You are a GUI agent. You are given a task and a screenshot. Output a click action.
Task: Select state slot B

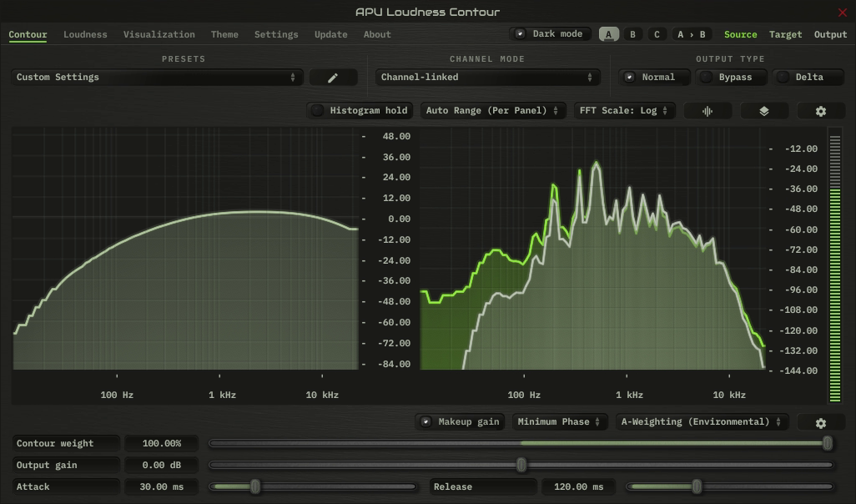click(x=632, y=34)
